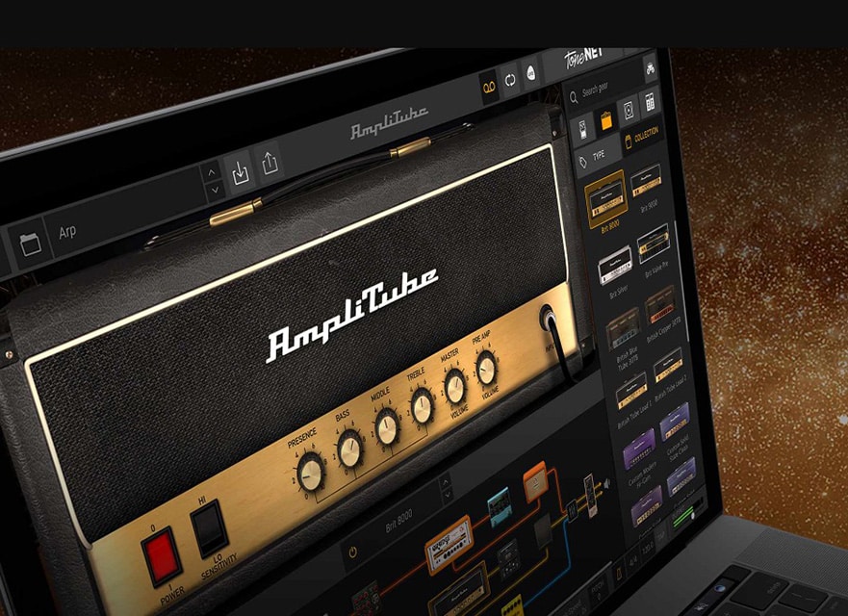Open the preset browser folder icon
848x616 pixels.
click(x=31, y=244)
